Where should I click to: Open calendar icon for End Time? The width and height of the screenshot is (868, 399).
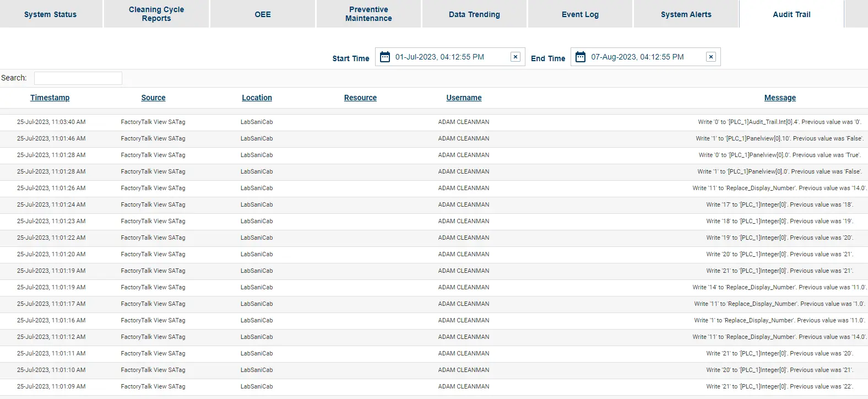coord(581,57)
